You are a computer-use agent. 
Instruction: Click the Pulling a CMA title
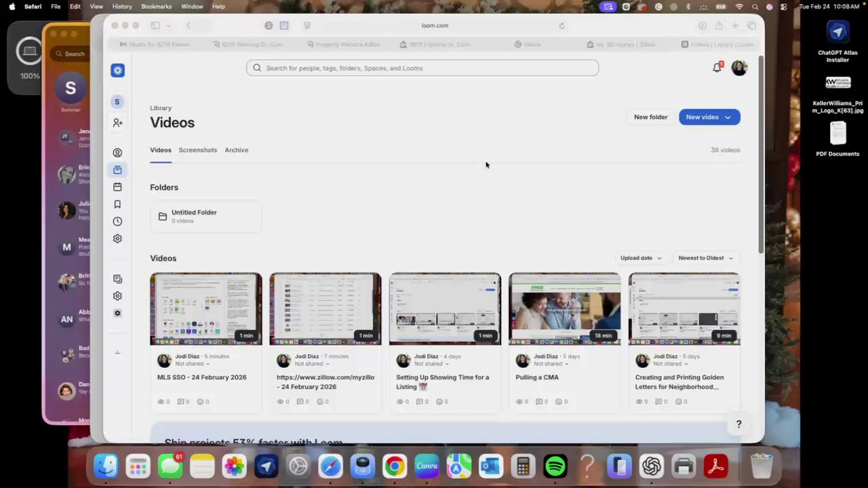(x=537, y=378)
